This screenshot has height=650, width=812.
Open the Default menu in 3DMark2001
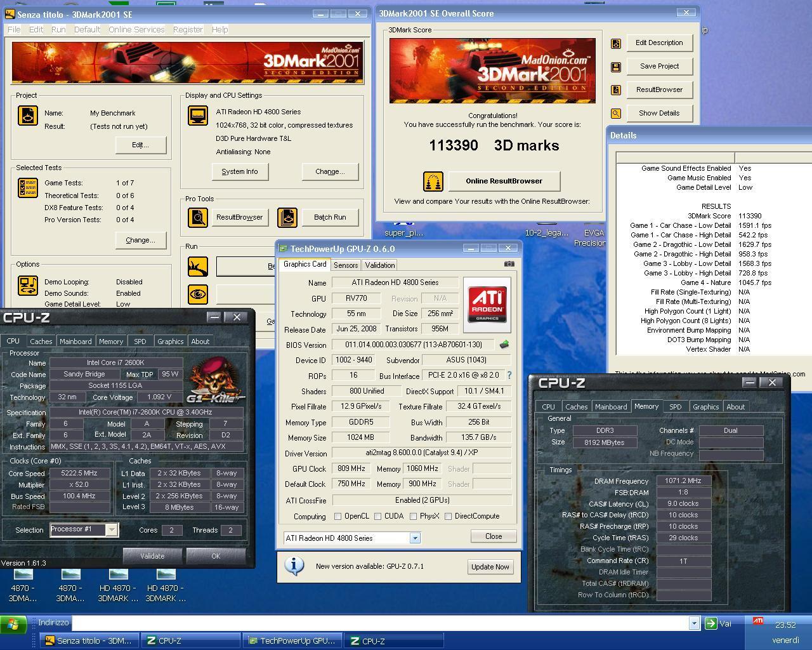(x=87, y=30)
